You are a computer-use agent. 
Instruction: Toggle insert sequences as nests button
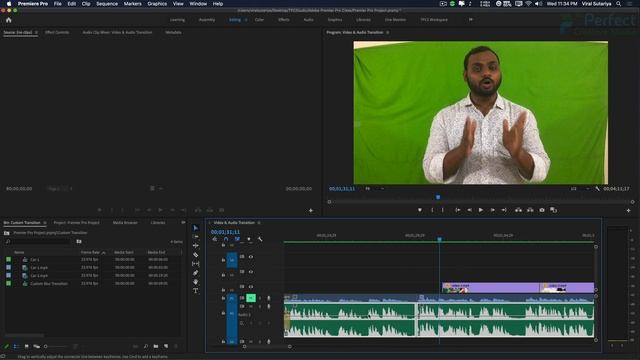(215, 239)
